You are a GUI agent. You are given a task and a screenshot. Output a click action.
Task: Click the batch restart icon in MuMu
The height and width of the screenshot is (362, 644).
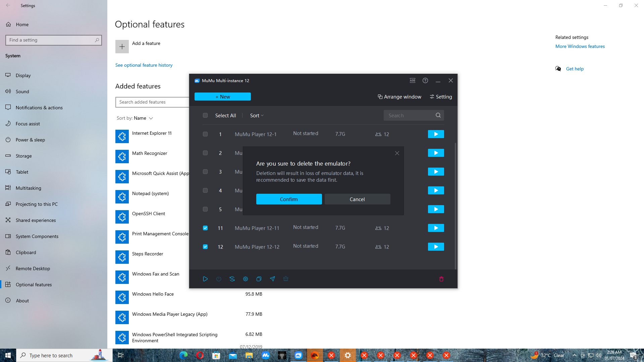tap(232, 279)
